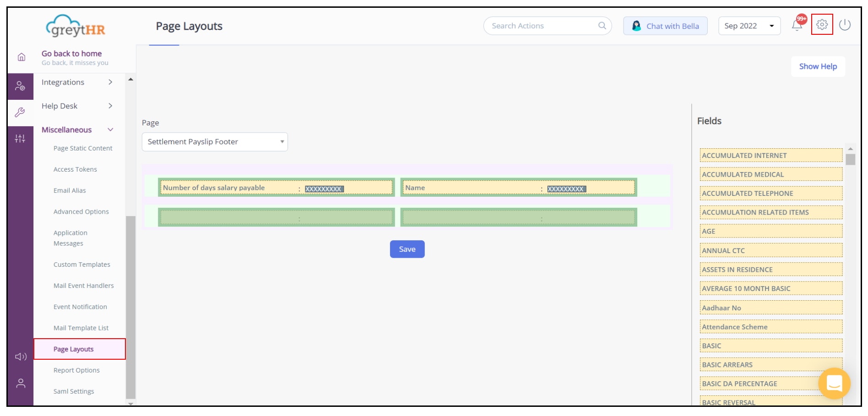Image resolution: width=868 pixels, height=416 pixels.
Task: Go to Advanced Options
Action: tap(81, 211)
